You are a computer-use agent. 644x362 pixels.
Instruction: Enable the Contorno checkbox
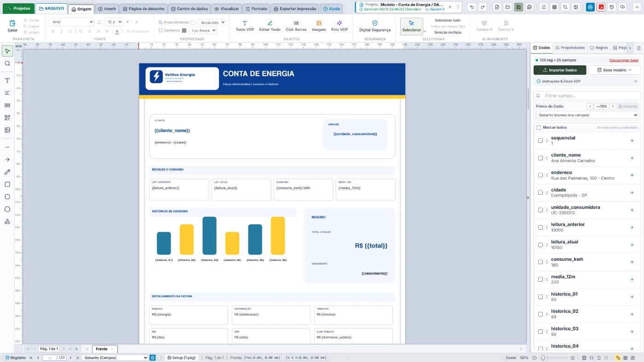click(x=161, y=30)
